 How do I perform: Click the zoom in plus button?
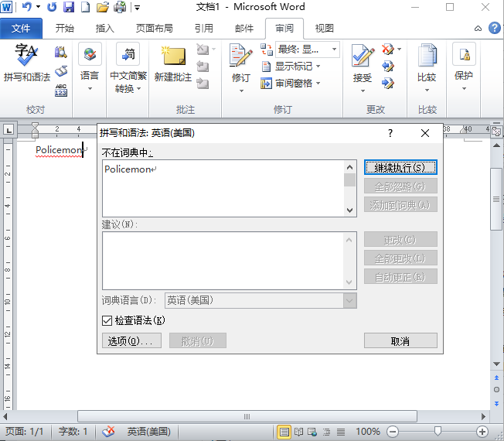482,432
